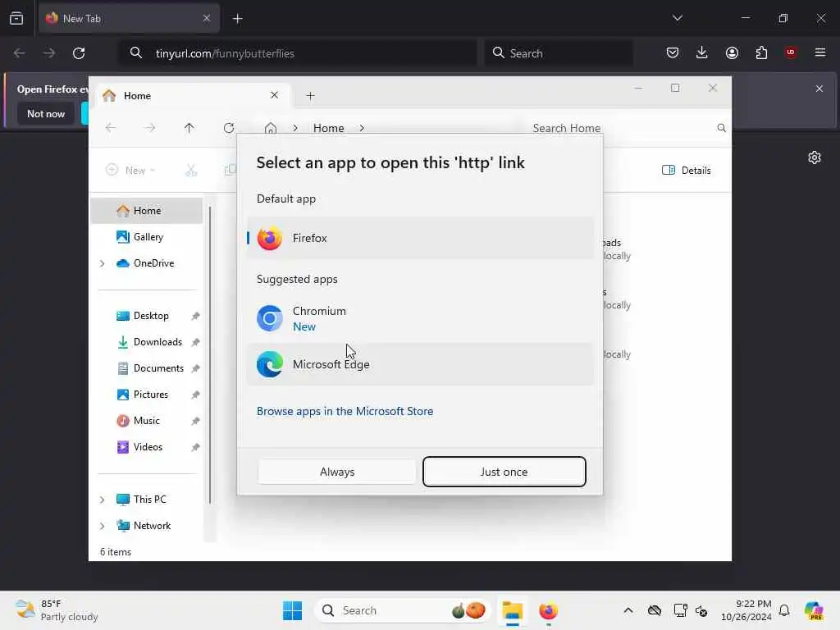This screenshot has height=630, width=840.
Task: Open the Downloads pinned folder
Action: (x=147, y=342)
